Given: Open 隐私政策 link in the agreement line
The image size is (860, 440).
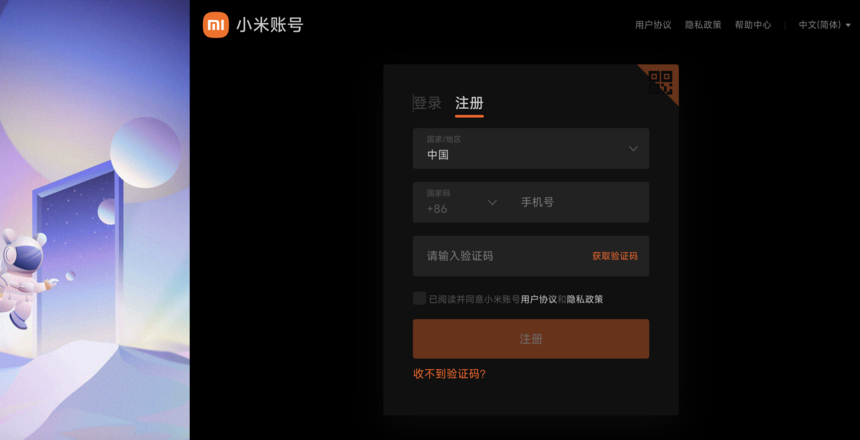Looking at the screenshot, I should click(x=585, y=300).
